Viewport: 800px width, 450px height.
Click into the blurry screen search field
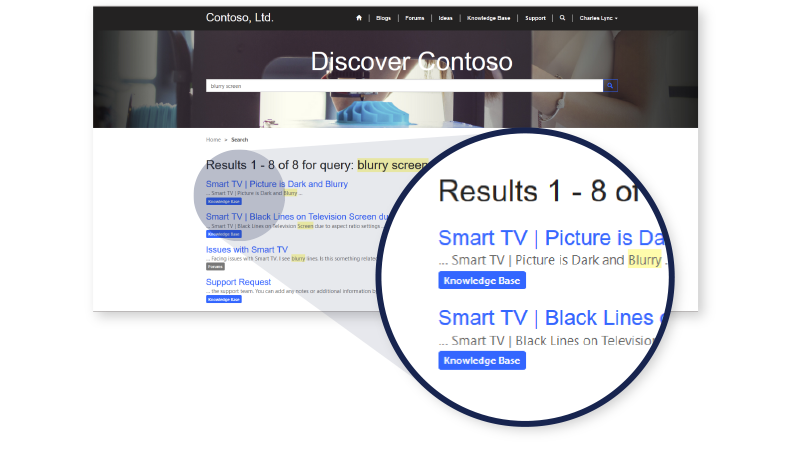point(404,86)
